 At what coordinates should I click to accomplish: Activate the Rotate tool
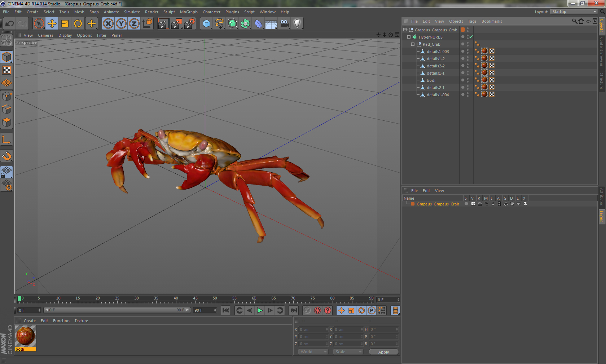[x=78, y=24]
